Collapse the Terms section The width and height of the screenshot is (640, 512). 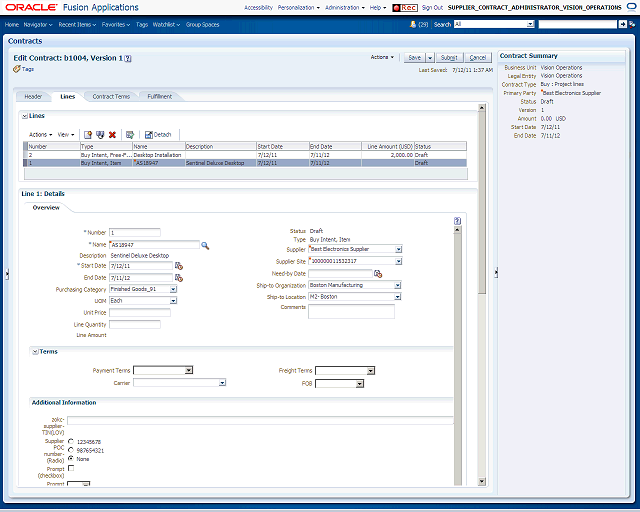tap(35, 352)
